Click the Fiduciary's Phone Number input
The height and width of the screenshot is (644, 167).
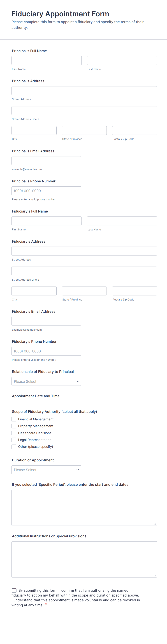(46, 351)
